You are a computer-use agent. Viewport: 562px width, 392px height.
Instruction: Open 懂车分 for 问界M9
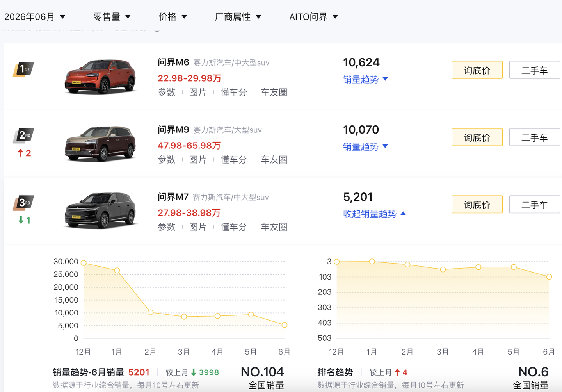tap(233, 160)
